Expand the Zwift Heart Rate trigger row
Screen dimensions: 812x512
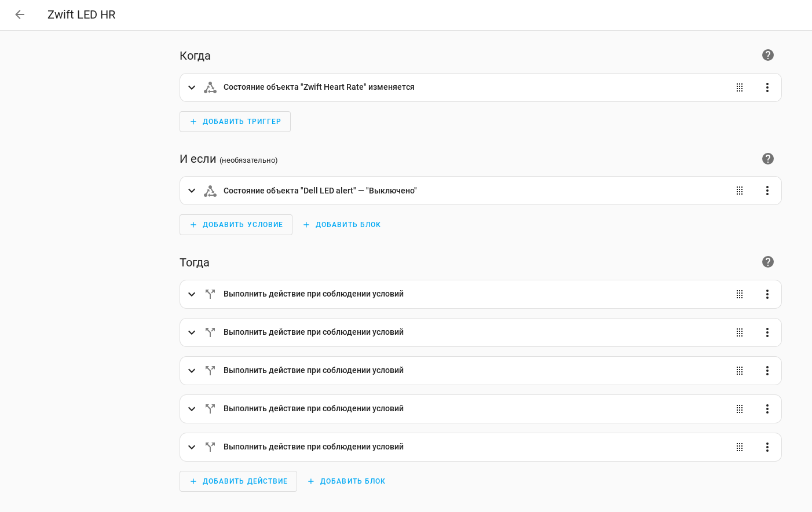click(192, 87)
